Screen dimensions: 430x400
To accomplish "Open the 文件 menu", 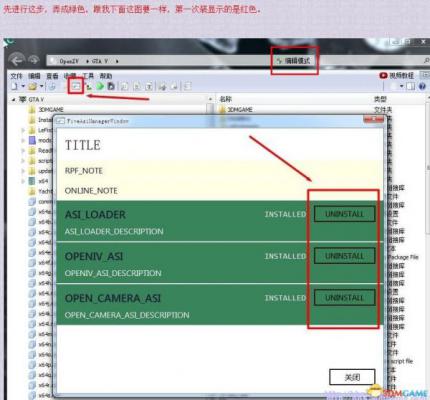I will pos(16,76).
